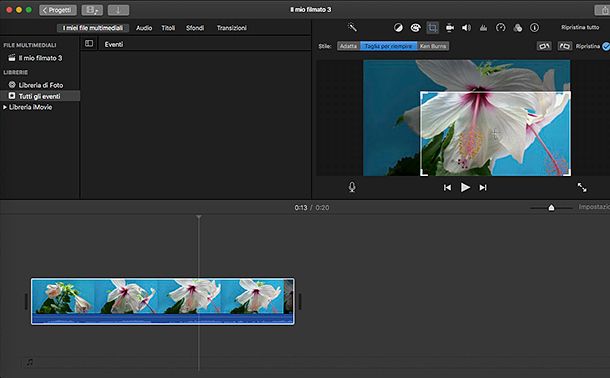The image size is (610, 378).
Task: Play the movie
Action: (x=465, y=187)
